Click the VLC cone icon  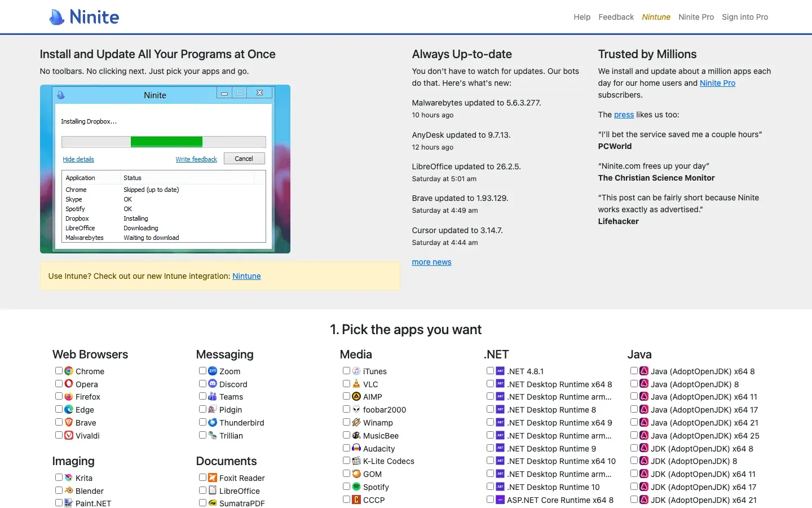356,384
